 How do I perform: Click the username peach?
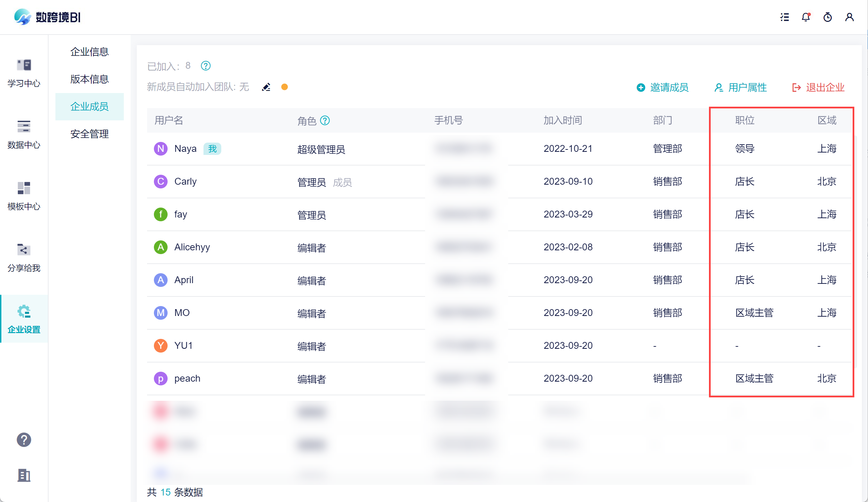187,379
